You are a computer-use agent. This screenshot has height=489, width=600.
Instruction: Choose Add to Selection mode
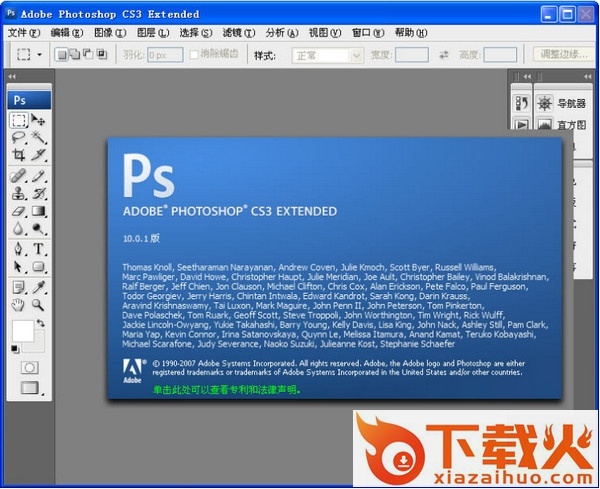75,55
